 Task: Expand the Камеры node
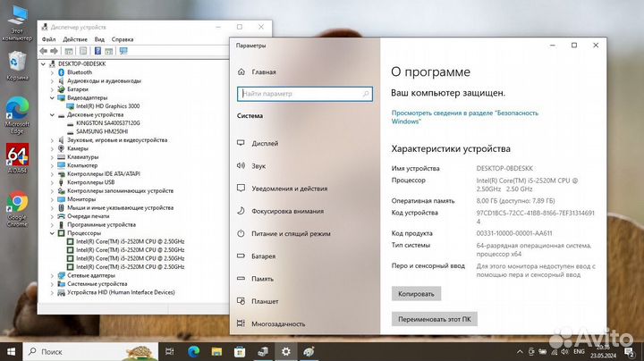click(x=52, y=148)
